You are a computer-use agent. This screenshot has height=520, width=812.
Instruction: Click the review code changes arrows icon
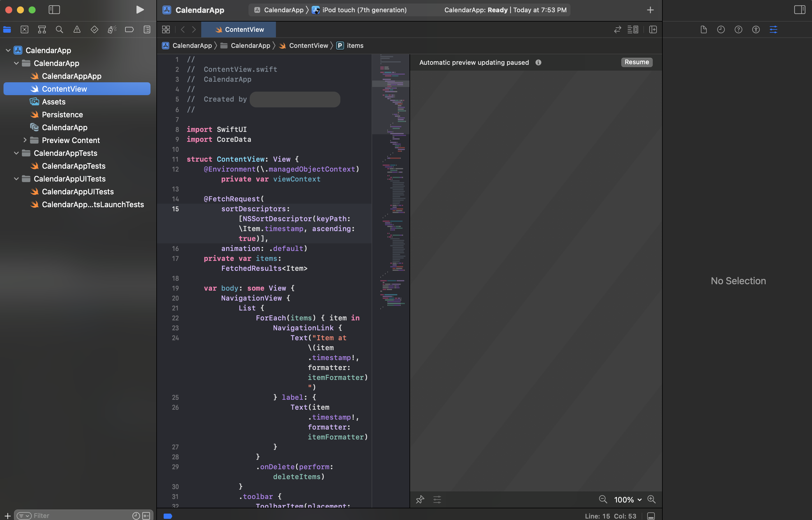618,30
